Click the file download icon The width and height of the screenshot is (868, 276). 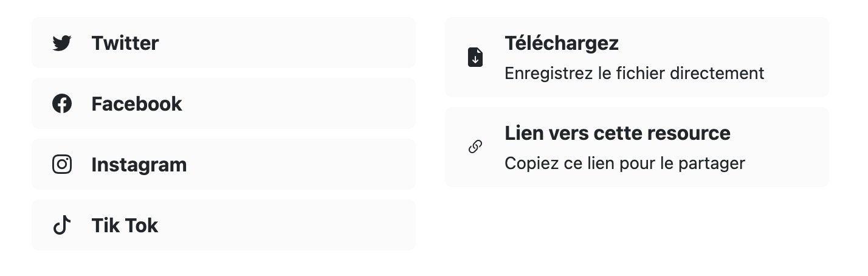(x=475, y=57)
